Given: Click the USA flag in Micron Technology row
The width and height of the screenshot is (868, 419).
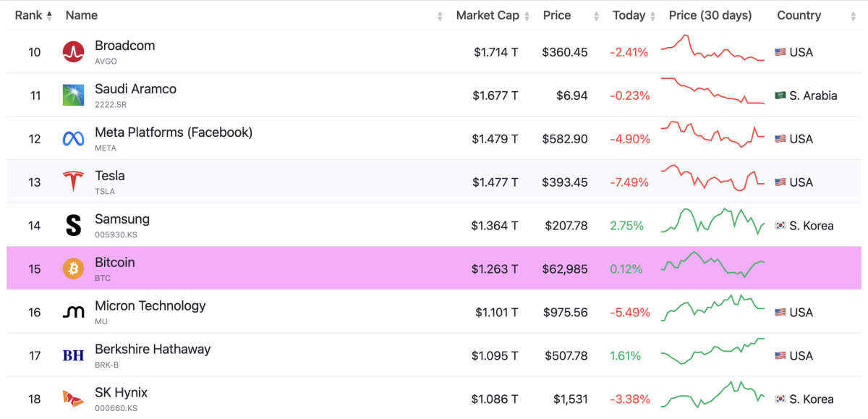Looking at the screenshot, I should click(x=780, y=313).
